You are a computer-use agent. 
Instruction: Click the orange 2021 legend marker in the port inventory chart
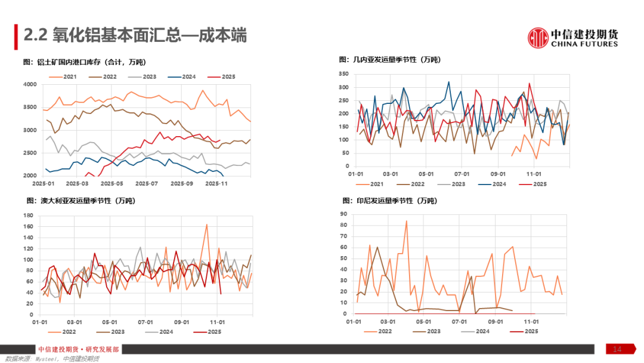pos(55,76)
